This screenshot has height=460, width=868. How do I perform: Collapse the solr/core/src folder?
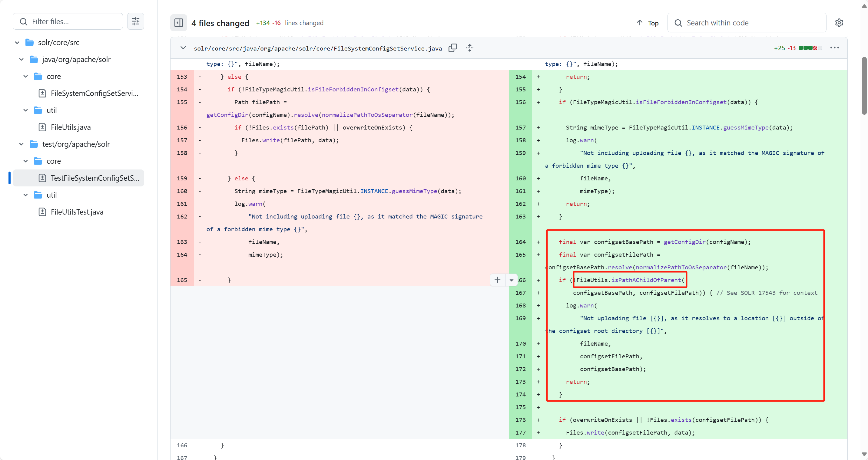coord(17,42)
